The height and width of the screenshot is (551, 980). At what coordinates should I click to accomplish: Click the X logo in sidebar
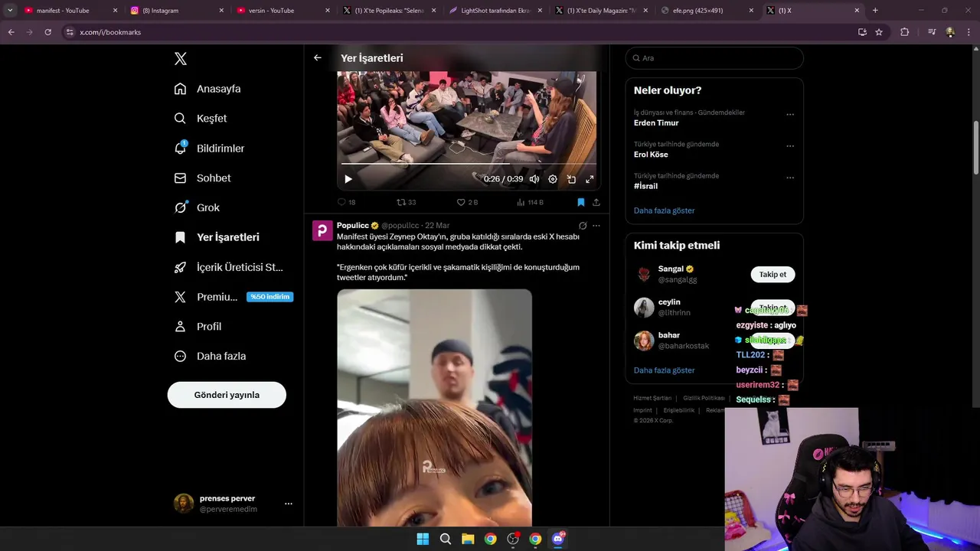180,59
